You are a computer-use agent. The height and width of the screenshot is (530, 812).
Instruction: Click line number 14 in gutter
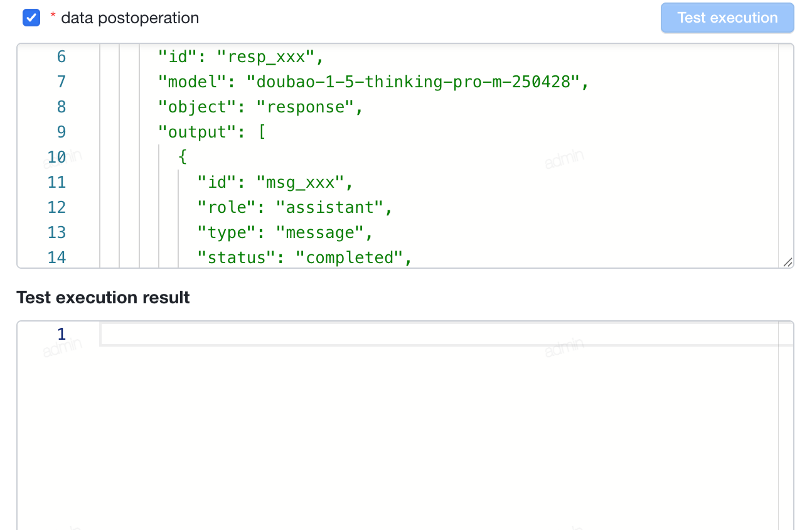point(56,257)
